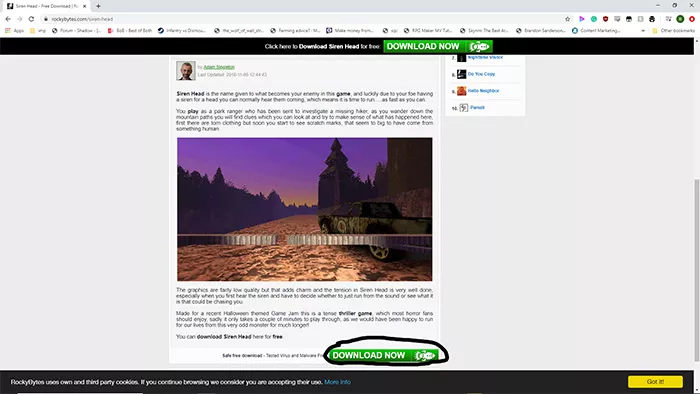Dismiss cookie notice with Got it!
The image size is (700, 394).
pyautogui.click(x=655, y=382)
